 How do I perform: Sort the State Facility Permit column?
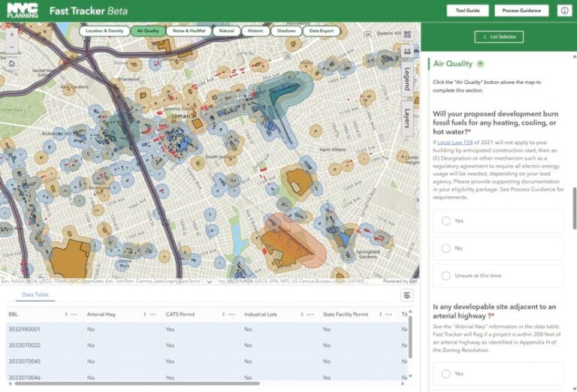(380, 315)
